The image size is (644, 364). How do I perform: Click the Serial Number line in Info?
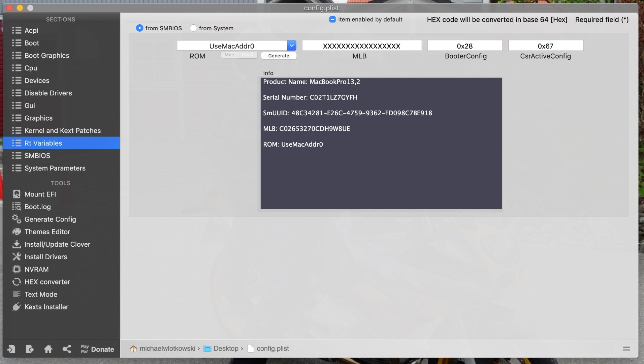click(x=310, y=97)
